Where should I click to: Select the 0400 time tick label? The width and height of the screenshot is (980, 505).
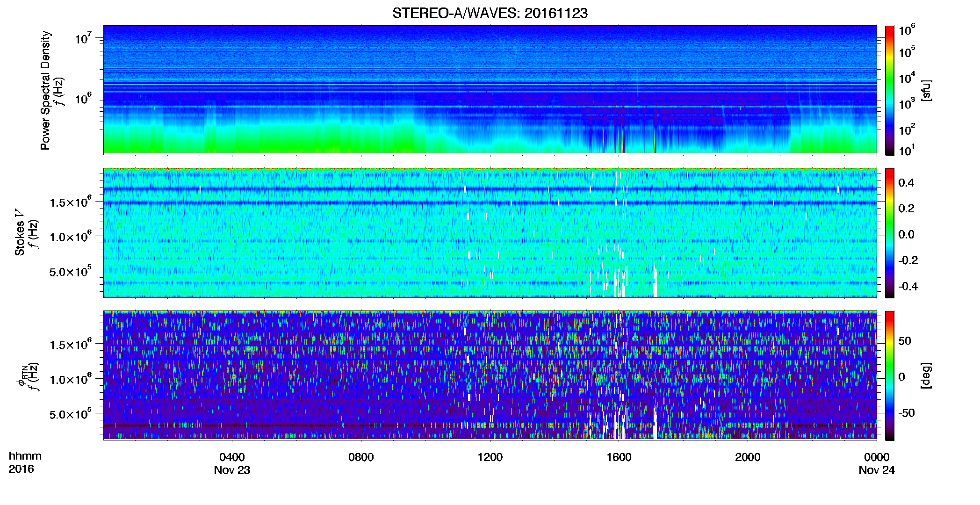(232, 457)
